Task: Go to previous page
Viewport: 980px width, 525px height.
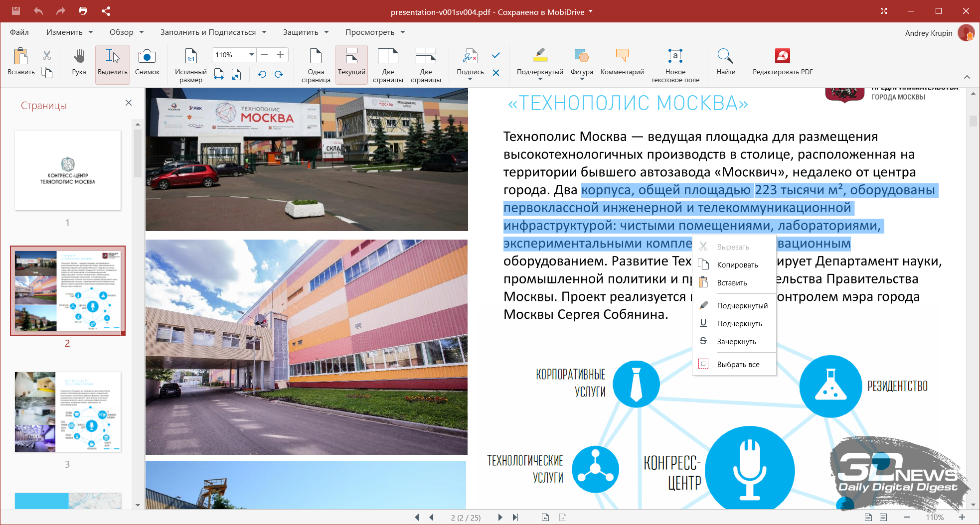Action: pos(432,518)
